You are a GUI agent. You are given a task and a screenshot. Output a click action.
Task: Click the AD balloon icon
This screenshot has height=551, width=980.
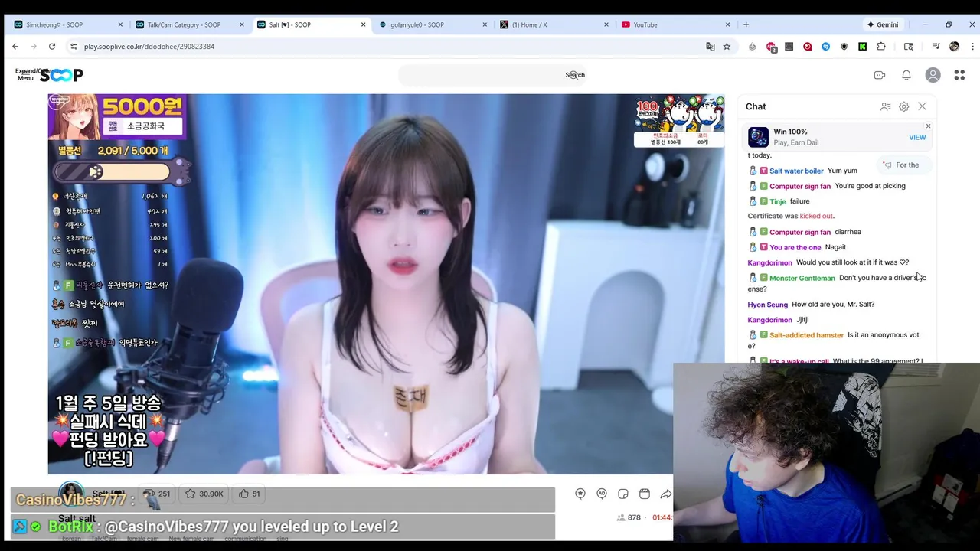pyautogui.click(x=602, y=494)
